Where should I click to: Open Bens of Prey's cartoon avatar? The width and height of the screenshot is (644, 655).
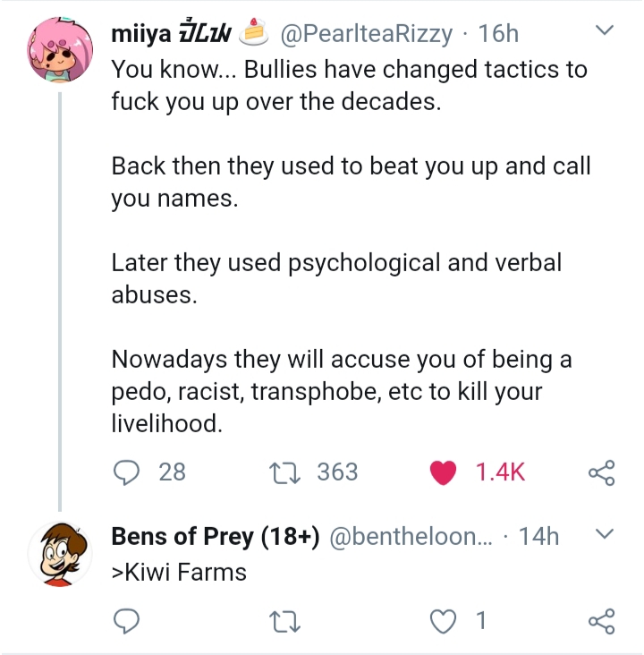click(60, 554)
